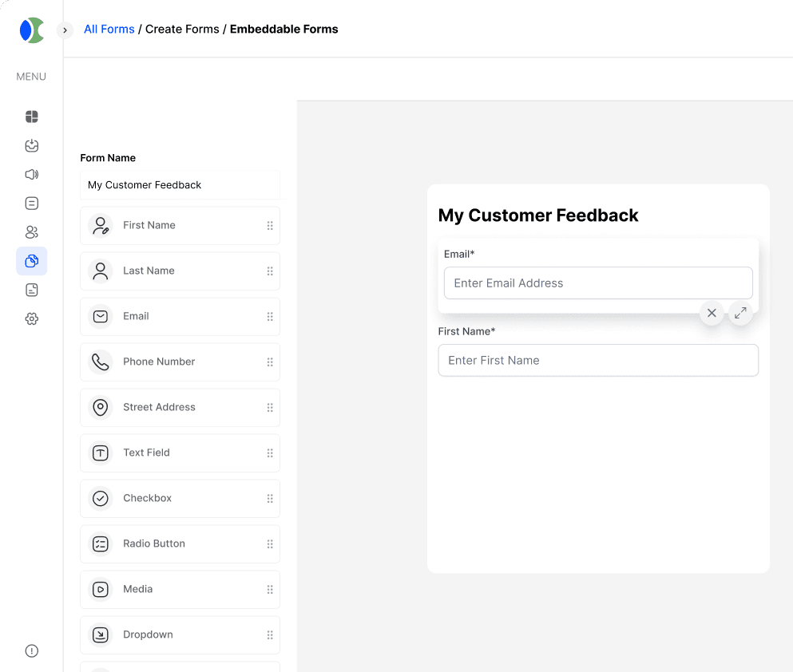Click the Email label in the left field list

pyautogui.click(x=136, y=316)
